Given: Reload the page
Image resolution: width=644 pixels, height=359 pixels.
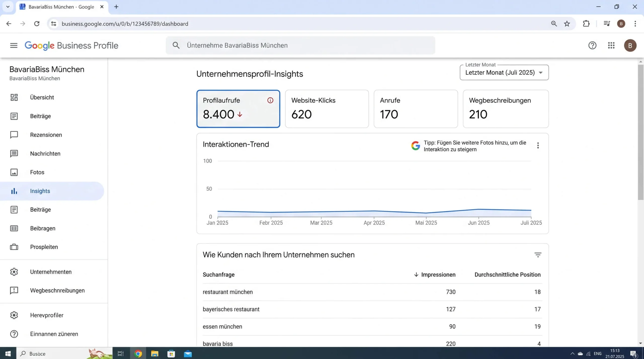Looking at the screenshot, I should [x=37, y=24].
